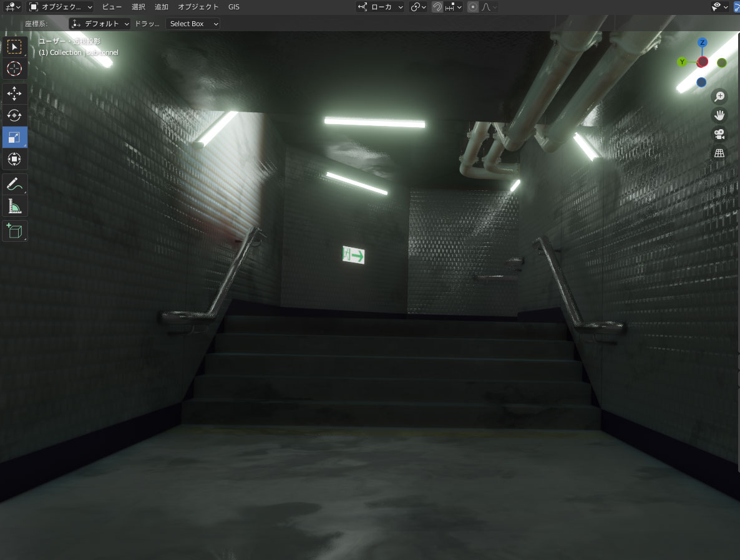Open the GIS menu
The height and width of the screenshot is (560, 740).
234,7
